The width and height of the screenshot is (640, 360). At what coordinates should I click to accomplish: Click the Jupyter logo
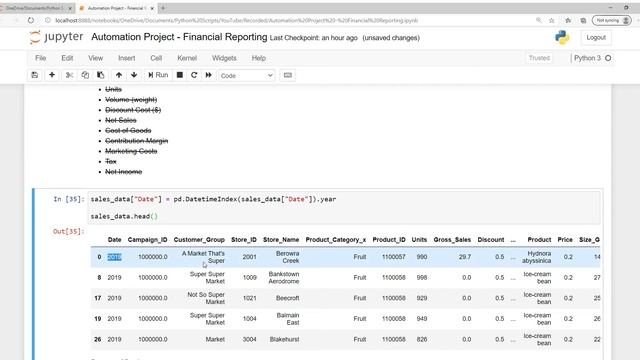tap(56, 37)
